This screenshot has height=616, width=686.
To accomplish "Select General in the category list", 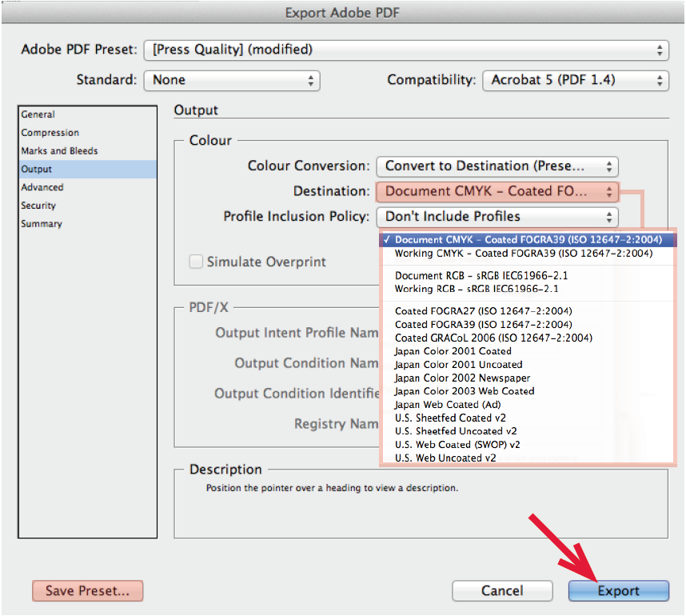I will click(x=87, y=114).
